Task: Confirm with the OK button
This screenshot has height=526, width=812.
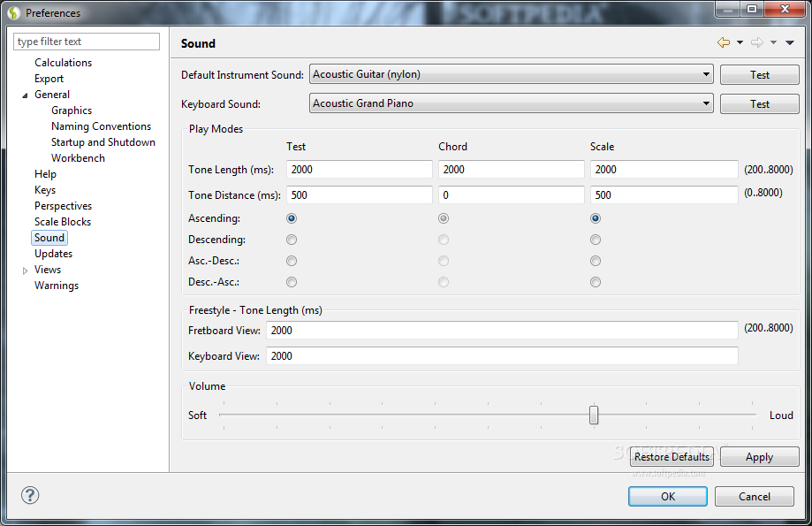Action: point(667,497)
